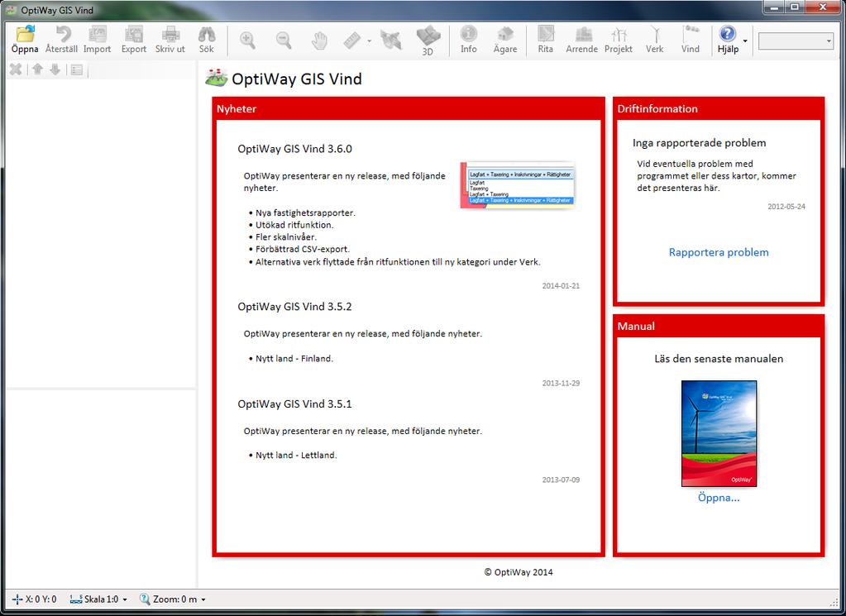Click the 'Utökad ritfunktion.' bullet

(294, 225)
